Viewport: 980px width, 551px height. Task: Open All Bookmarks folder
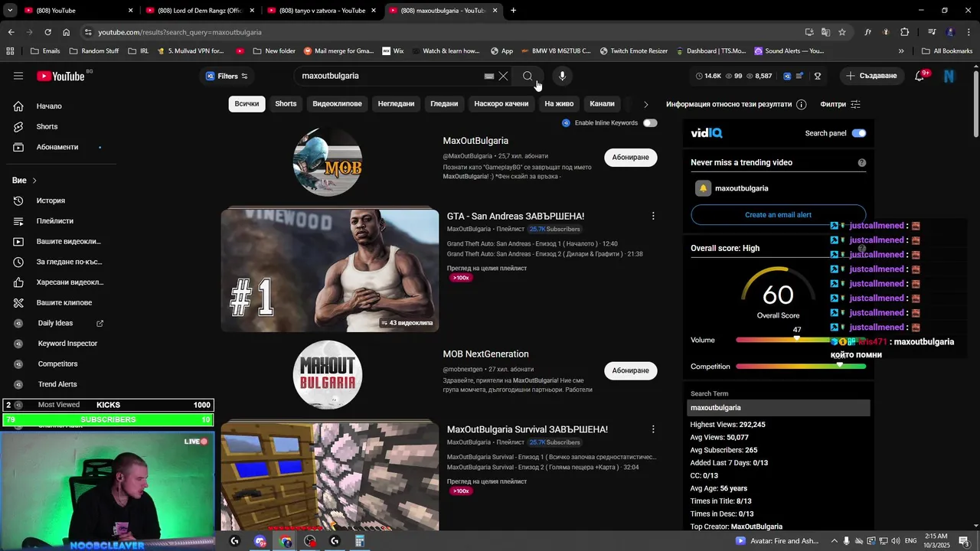[947, 51]
